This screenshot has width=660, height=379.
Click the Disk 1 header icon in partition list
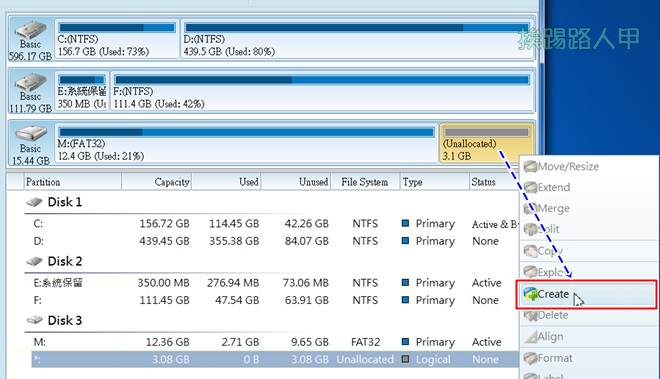(x=35, y=202)
